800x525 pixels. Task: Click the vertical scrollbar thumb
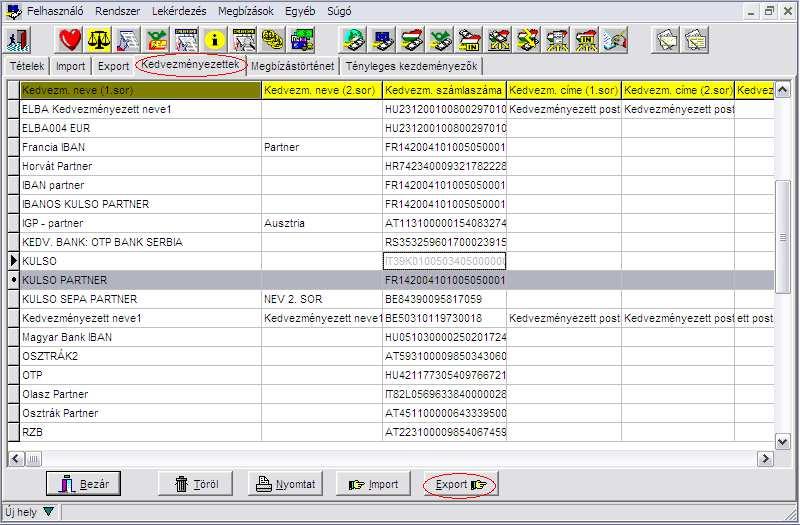783,237
